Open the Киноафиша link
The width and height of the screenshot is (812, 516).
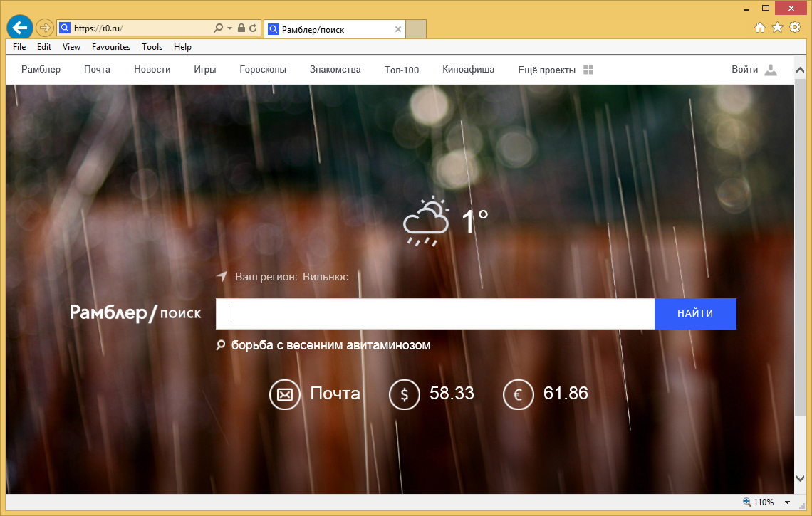point(468,69)
